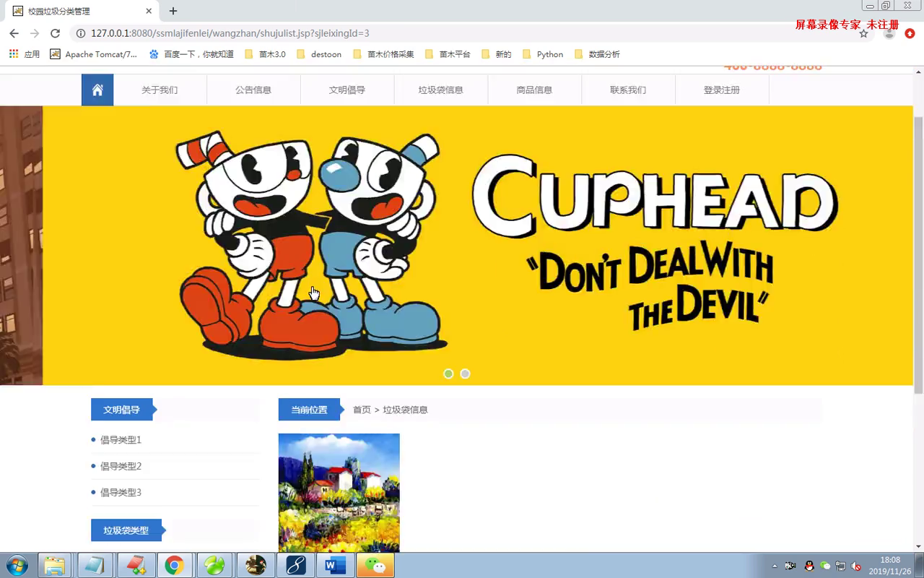Open the village painting thumbnail
This screenshot has height=578, width=924.
[339, 493]
